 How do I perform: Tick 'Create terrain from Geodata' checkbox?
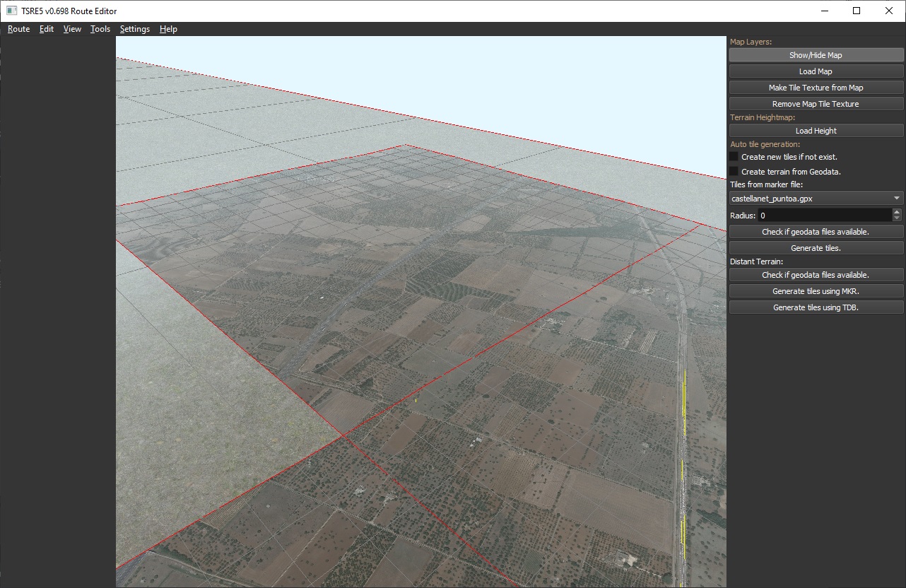click(734, 172)
